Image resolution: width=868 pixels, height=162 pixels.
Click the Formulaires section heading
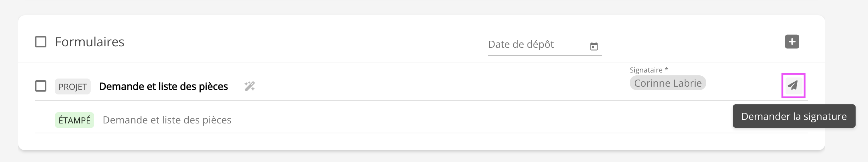click(90, 42)
